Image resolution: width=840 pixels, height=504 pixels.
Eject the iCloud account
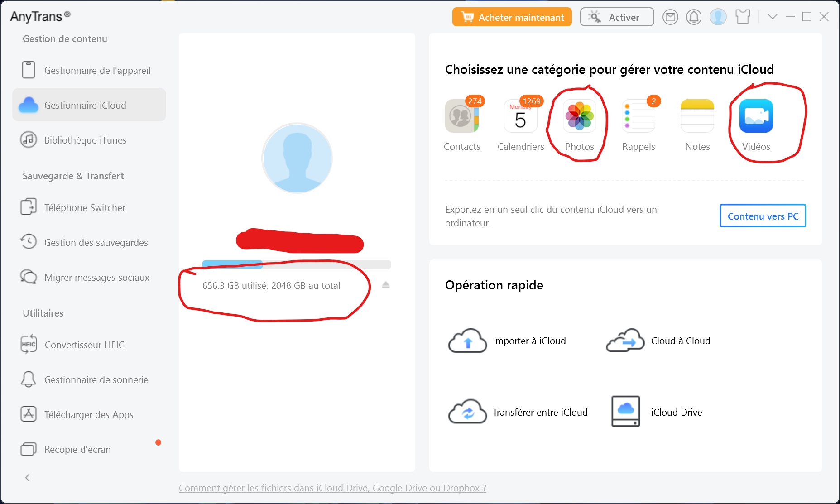pos(386,285)
